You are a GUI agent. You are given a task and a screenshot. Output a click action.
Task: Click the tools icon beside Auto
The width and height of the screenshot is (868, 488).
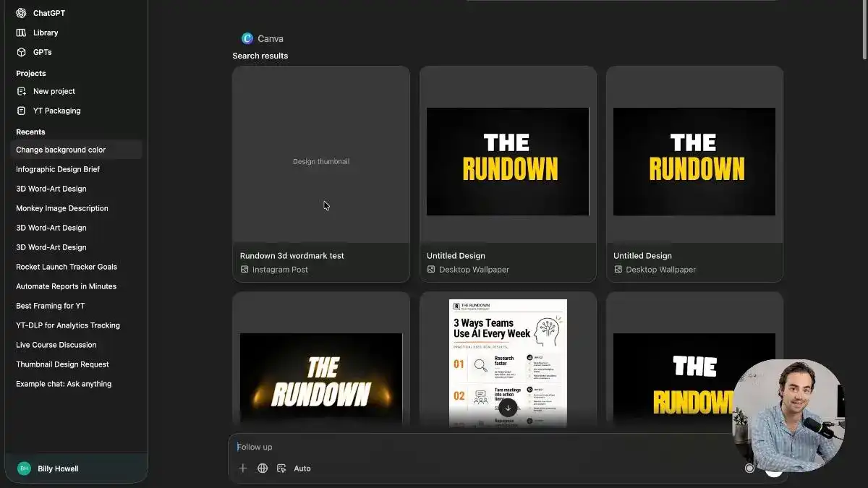point(281,468)
